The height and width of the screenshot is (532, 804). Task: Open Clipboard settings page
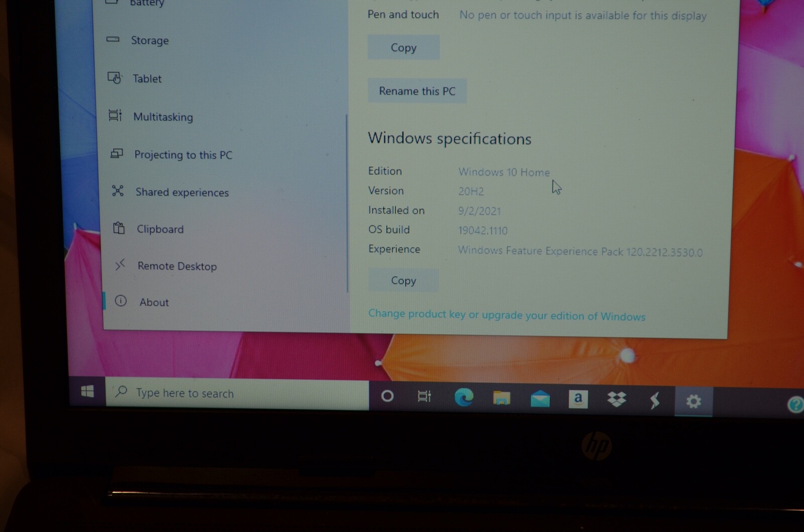[x=160, y=229]
